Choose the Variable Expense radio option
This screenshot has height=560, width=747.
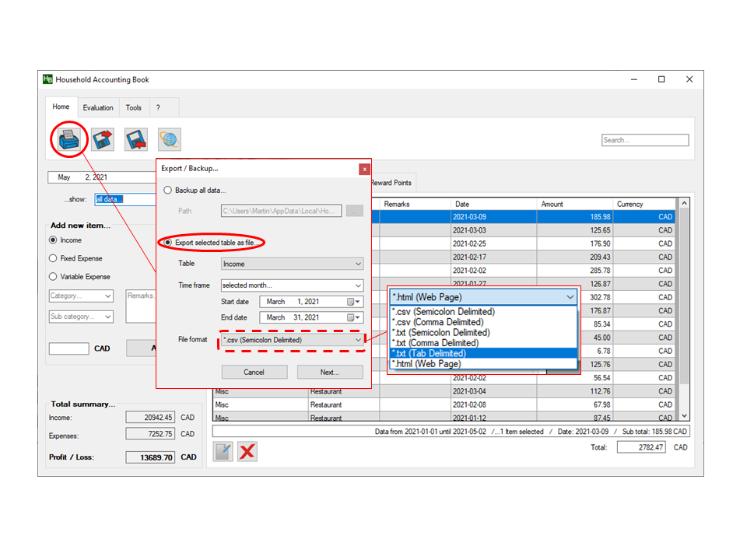coord(53,277)
